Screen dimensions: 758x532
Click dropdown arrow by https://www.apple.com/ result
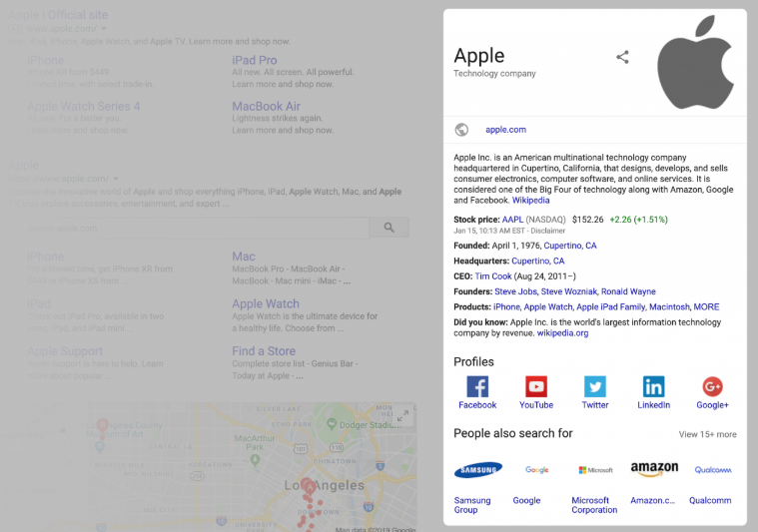pos(116,179)
